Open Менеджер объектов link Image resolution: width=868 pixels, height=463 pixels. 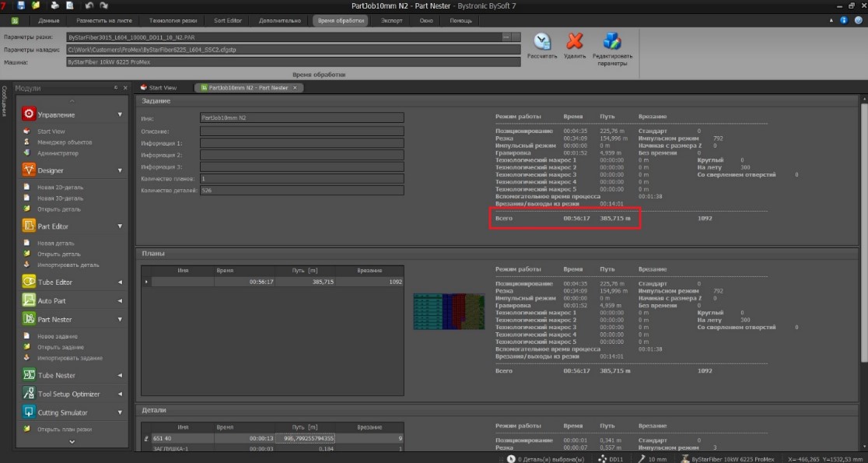[x=65, y=142]
